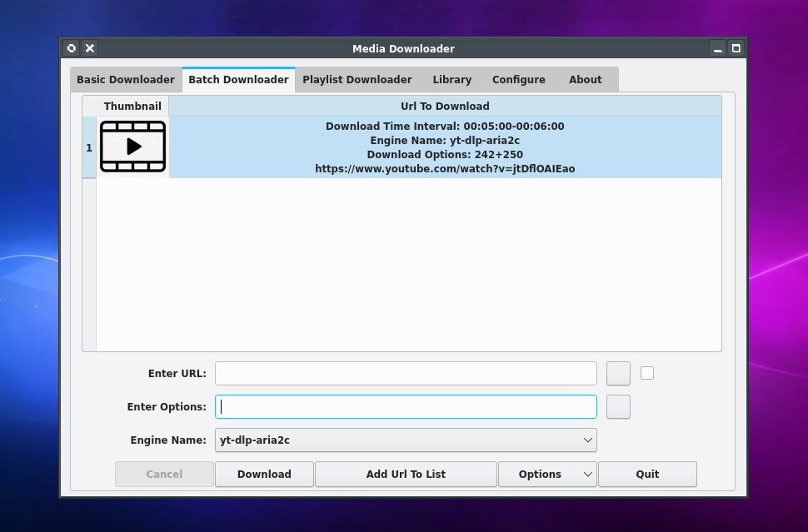The image size is (808, 532).
Task: Open the window menu gear icon
Action: tap(72, 47)
